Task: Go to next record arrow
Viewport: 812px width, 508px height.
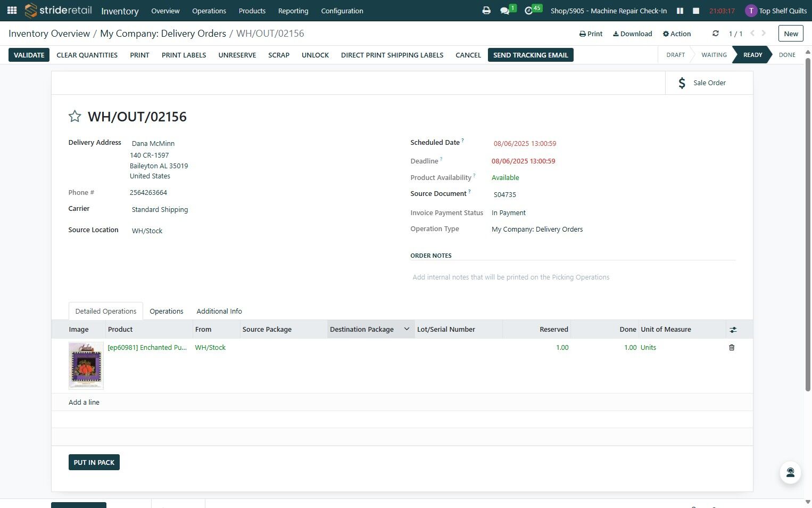Action: [764, 33]
